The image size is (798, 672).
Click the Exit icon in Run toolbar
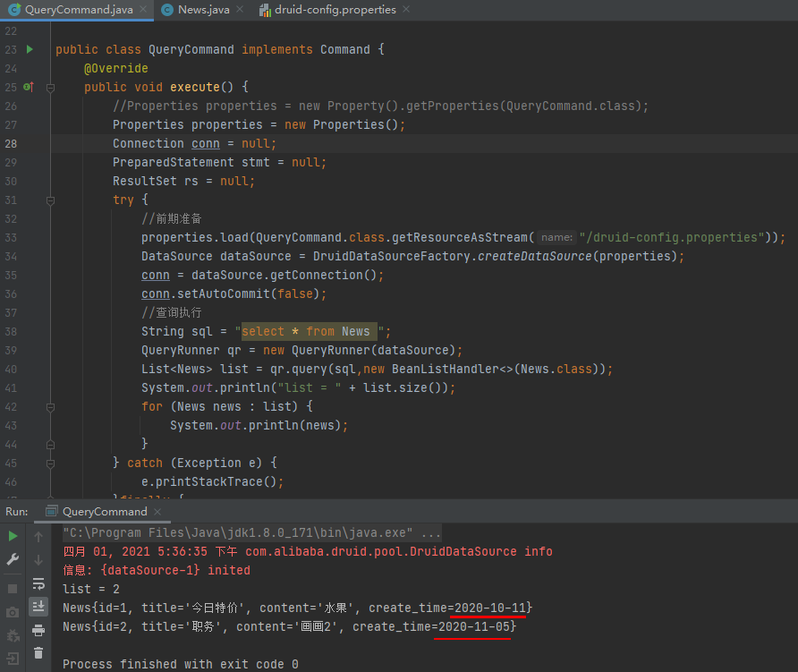click(13, 659)
